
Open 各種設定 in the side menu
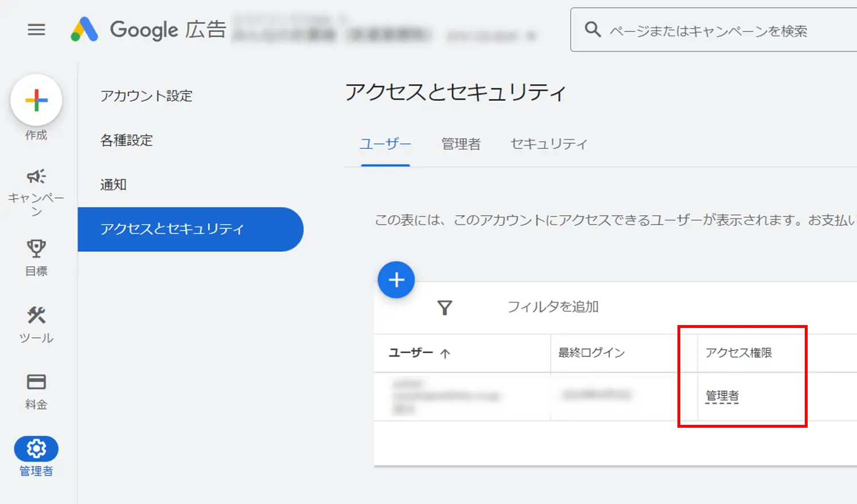[x=127, y=140]
